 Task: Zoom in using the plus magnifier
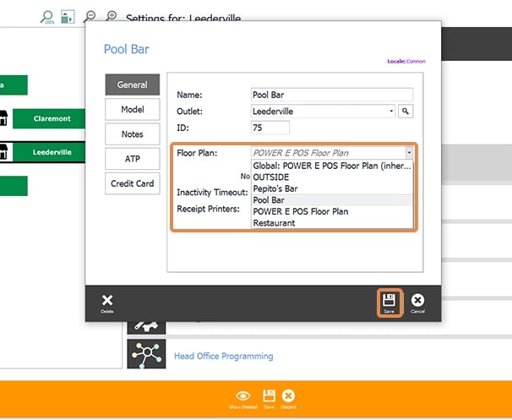(112, 15)
